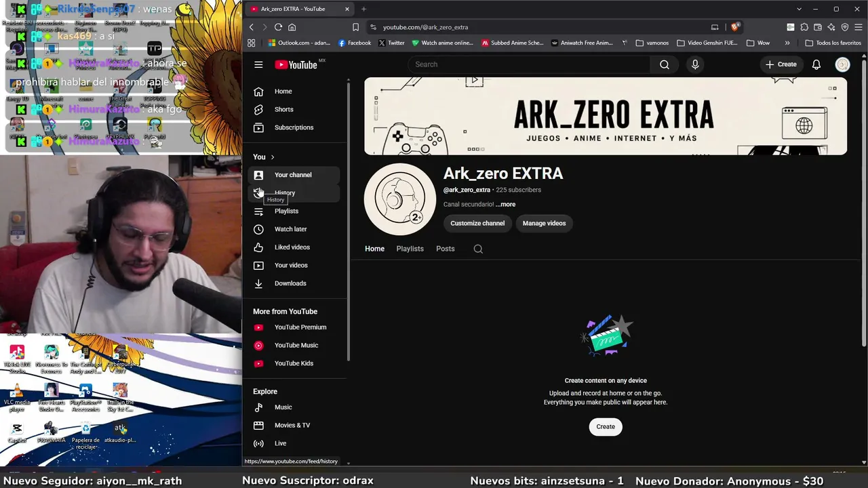Viewport: 868px width, 488px height.
Task: Reload the current page
Action: coord(278,27)
